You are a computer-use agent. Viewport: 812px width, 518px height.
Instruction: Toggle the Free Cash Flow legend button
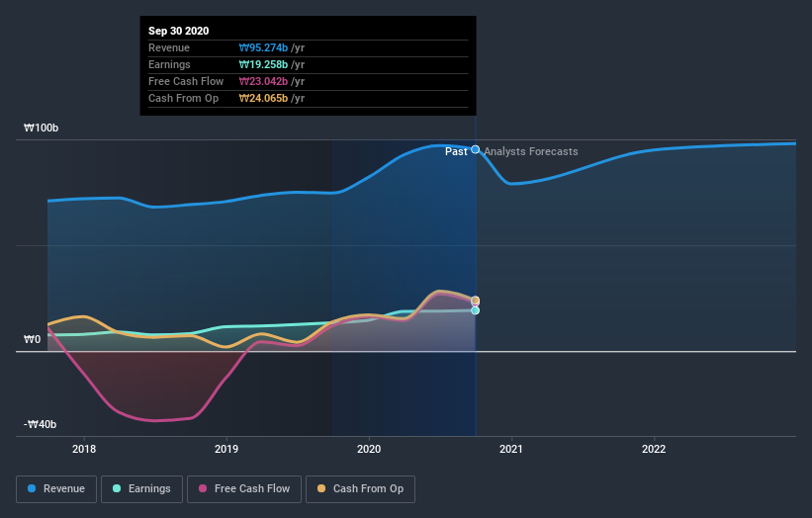click(244, 489)
